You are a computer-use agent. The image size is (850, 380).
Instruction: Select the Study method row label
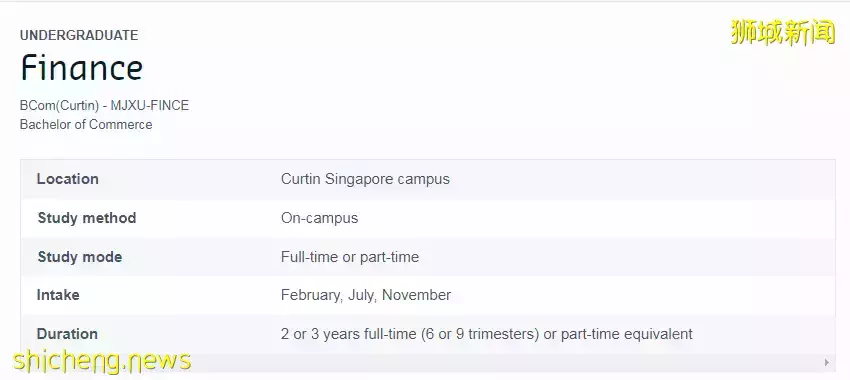(87, 218)
